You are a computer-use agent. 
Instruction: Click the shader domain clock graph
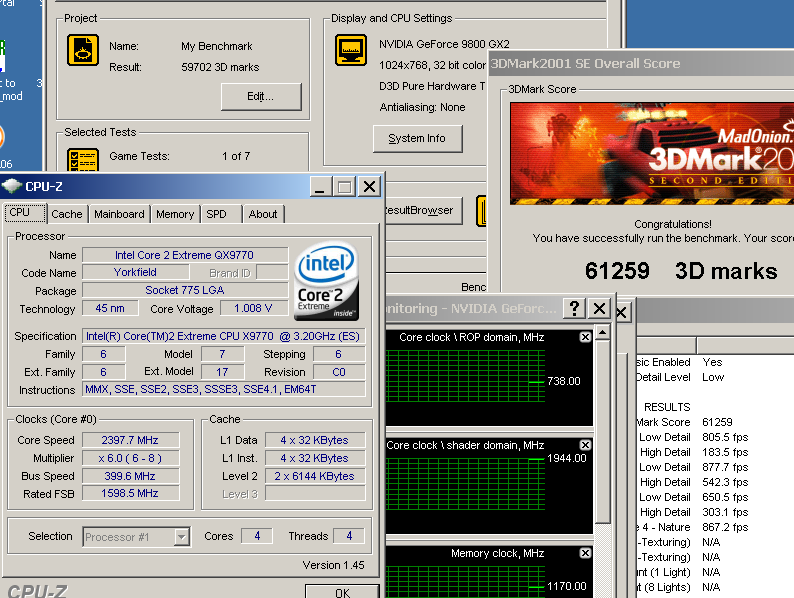tap(489, 485)
